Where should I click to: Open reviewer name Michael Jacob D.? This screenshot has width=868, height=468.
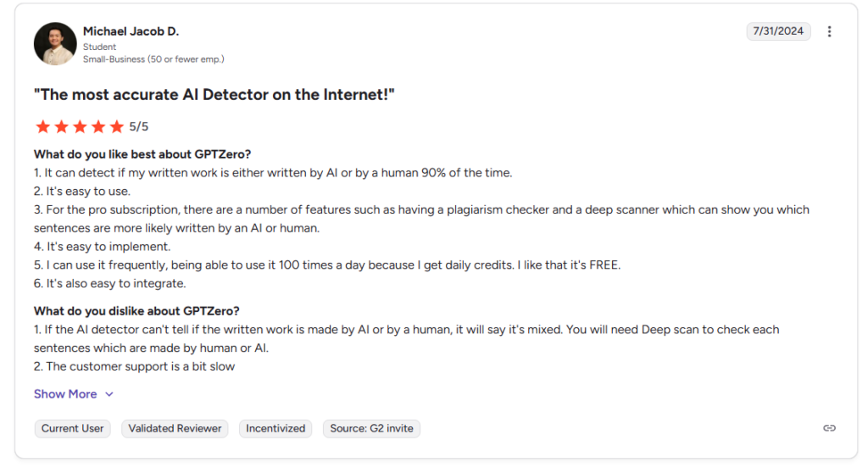click(131, 31)
